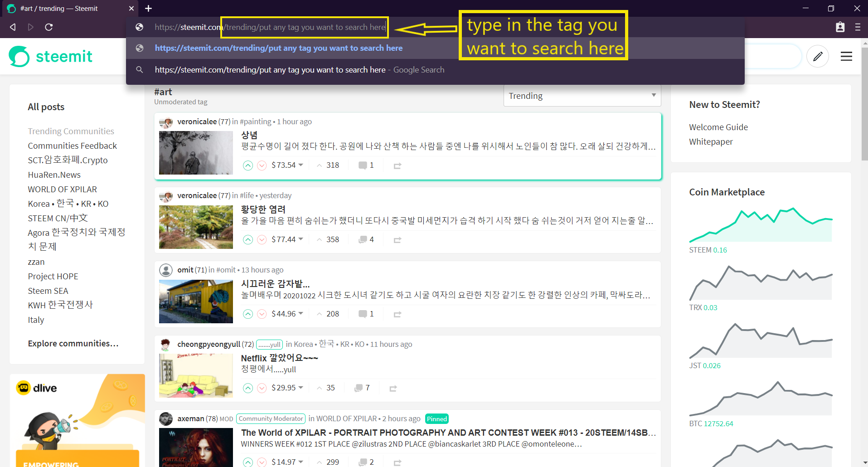Choose the Google Search suggestion row
868x467 pixels.
tap(435, 70)
